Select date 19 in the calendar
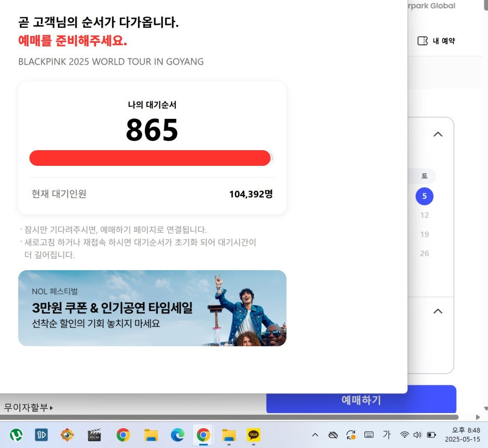 (x=424, y=234)
